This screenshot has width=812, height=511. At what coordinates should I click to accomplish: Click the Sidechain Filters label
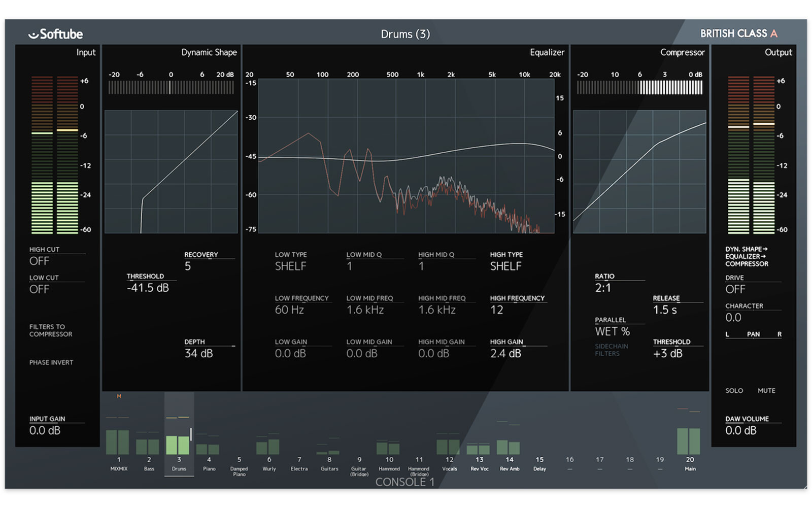coord(611,350)
